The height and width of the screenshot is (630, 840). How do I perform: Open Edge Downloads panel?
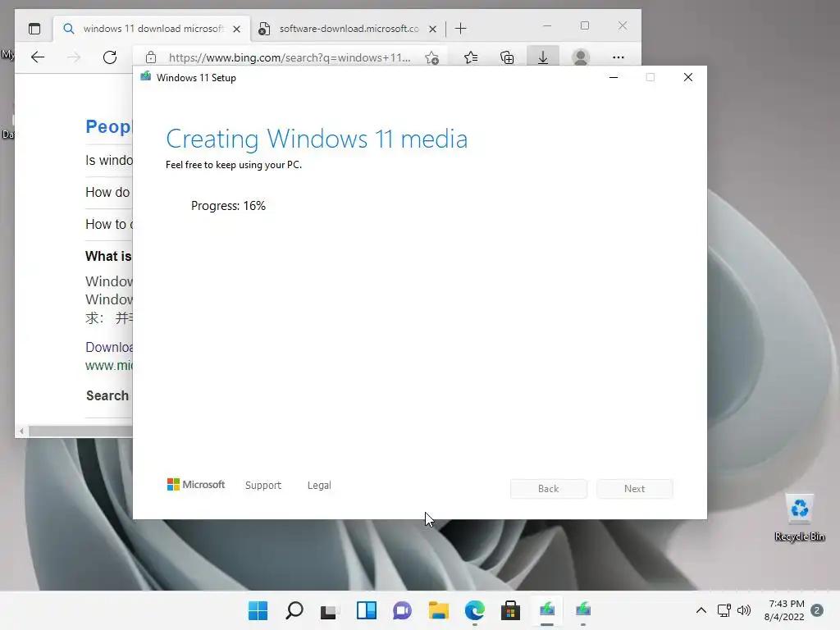[543, 57]
